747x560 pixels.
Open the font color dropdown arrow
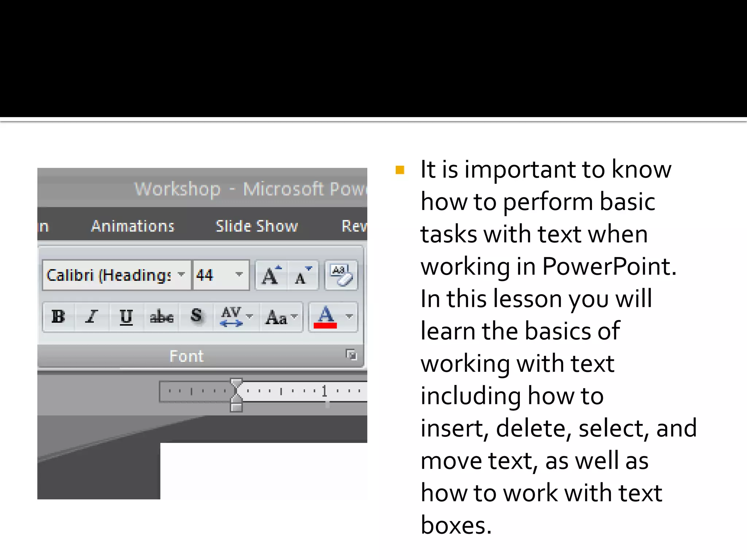pyautogui.click(x=349, y=316)
